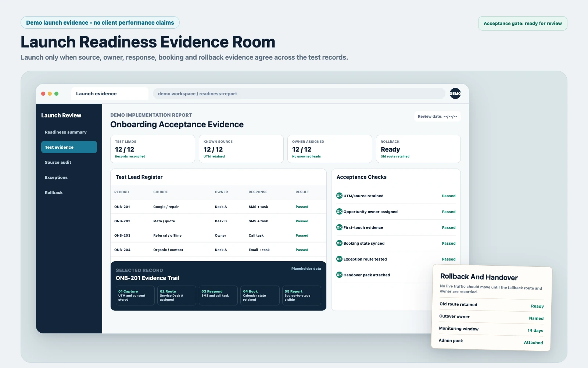Click the 04 Book evidence step

[x=260, y=296]
